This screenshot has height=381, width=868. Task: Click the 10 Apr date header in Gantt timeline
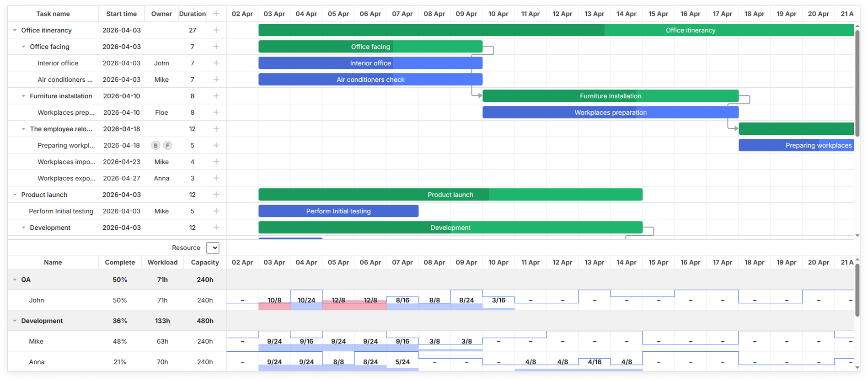[x=498, y=14]
